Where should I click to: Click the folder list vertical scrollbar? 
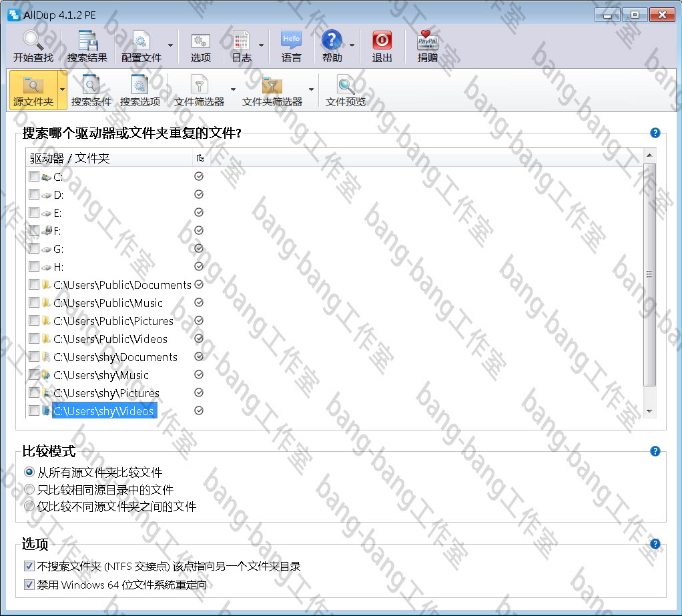(649, 274)
